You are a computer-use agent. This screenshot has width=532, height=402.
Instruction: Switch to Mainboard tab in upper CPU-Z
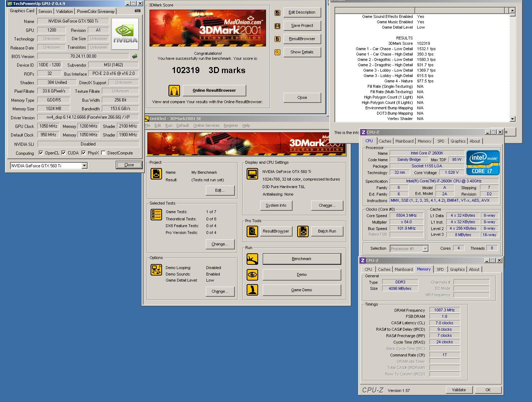point(404,141)
